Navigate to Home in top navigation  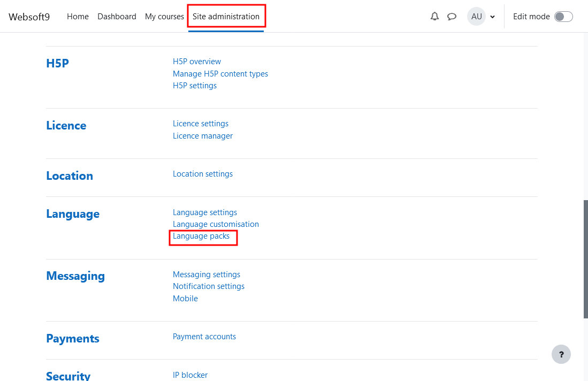click(x=78, y=17)
